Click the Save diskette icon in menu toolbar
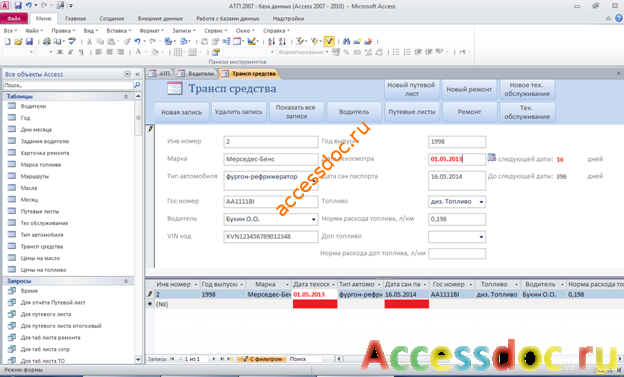The width and height of the screenshot is (624, 377). tap(29, 41)
